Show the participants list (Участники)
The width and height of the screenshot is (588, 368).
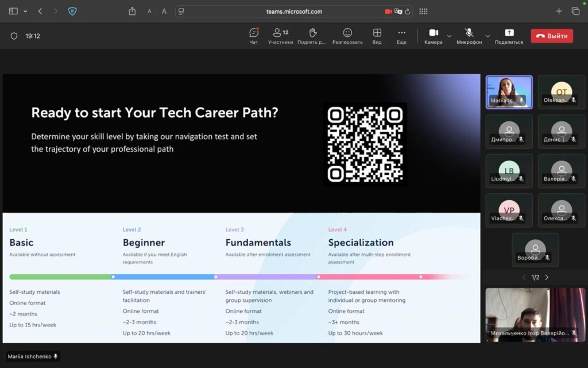[x=280, y=36]
